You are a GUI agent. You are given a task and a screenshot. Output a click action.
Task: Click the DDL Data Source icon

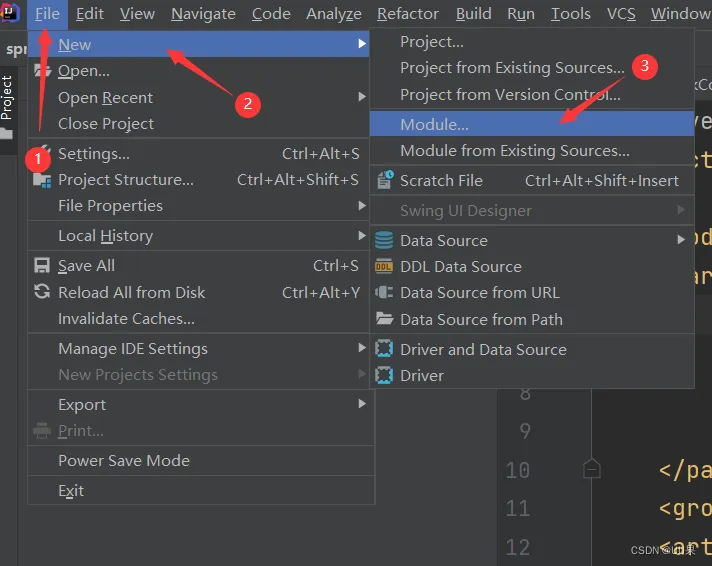click(x=384, y=267)
